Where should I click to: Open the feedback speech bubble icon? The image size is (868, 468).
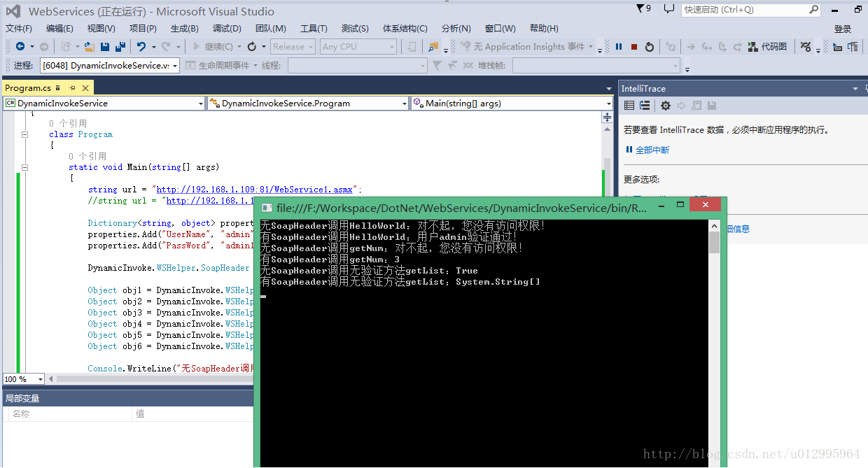click(668, 9)
